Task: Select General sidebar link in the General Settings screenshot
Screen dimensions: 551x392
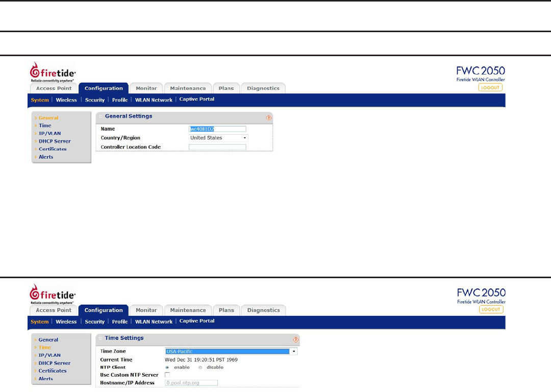Action: tap(48, 118)
